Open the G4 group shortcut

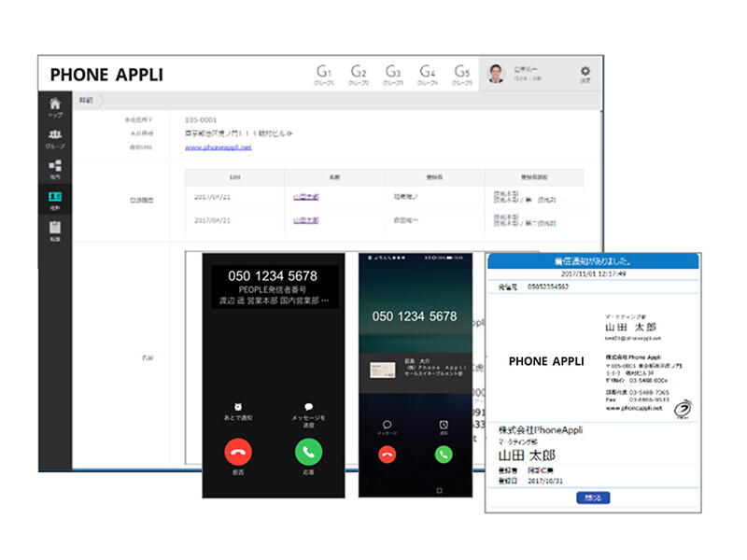428,75
